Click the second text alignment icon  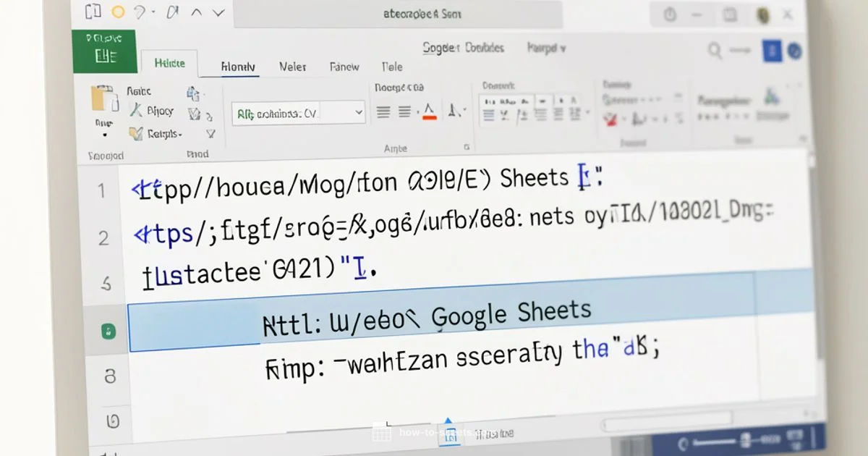pos(405,111)
